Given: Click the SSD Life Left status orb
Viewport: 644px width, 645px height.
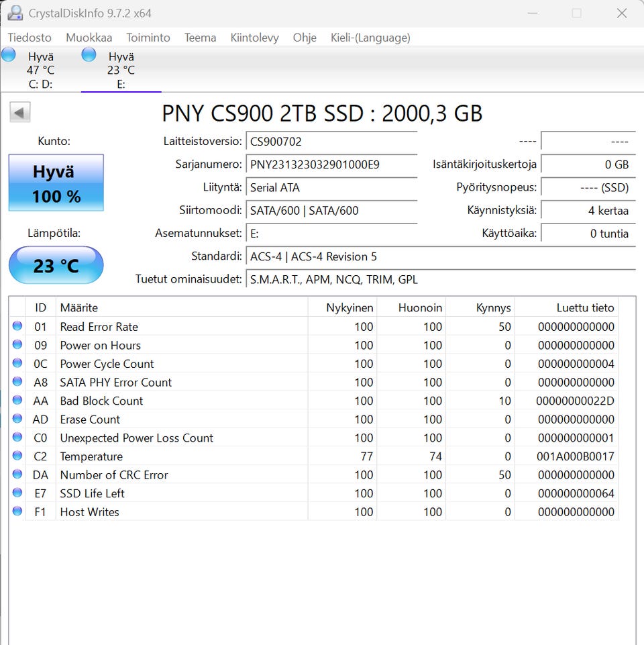Looking at the screenshot, I should coord(17,493).
